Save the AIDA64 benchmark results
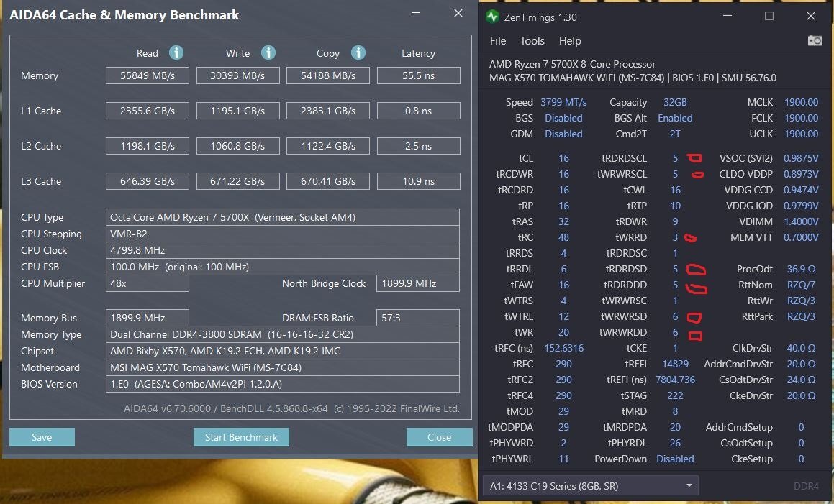Viewport: 834px width, 504px height. pos(42,437)
